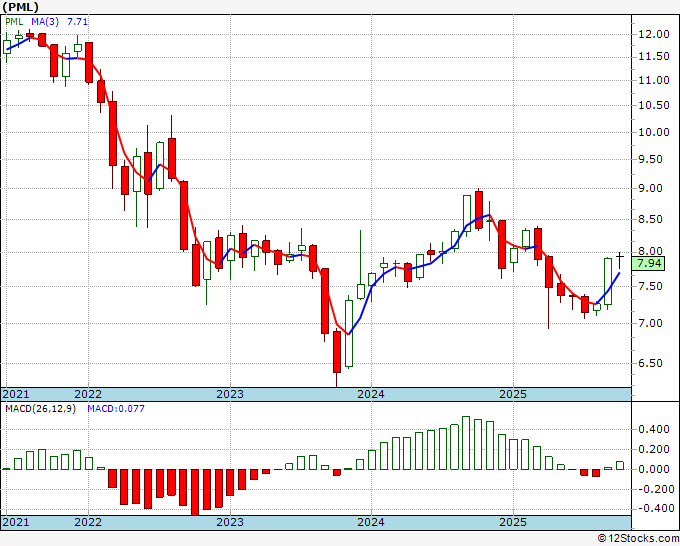
Task: Click the 8.50 price axis label
Action: [x=651, y=219]
